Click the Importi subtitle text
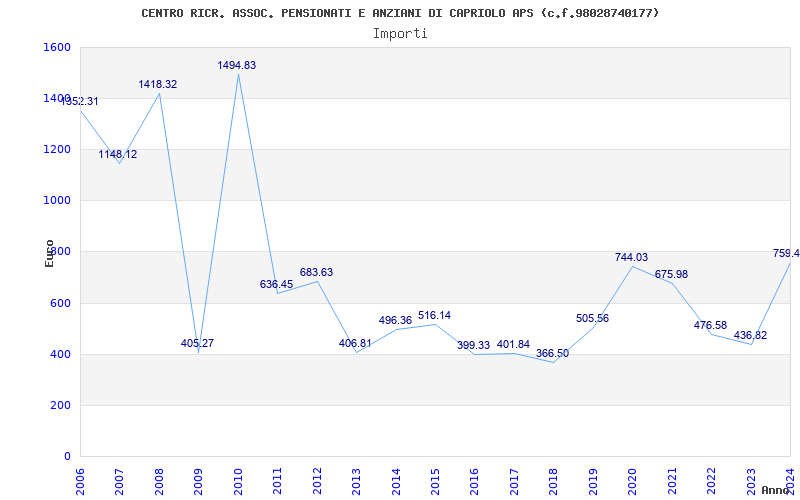 click(400, 33)
